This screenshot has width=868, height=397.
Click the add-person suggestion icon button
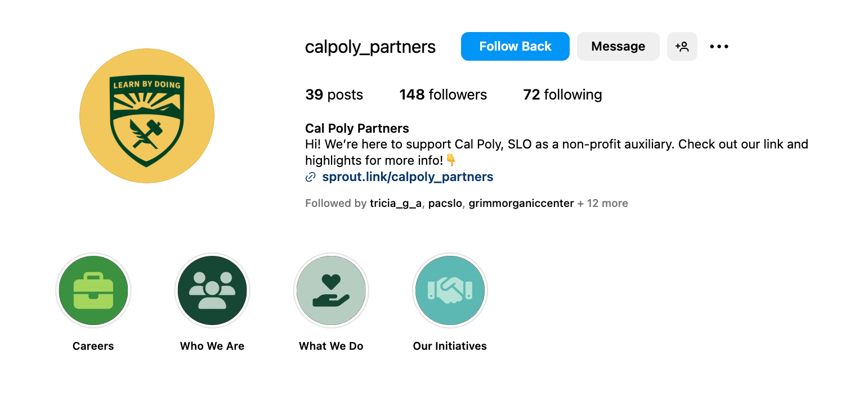coord(682,46)
